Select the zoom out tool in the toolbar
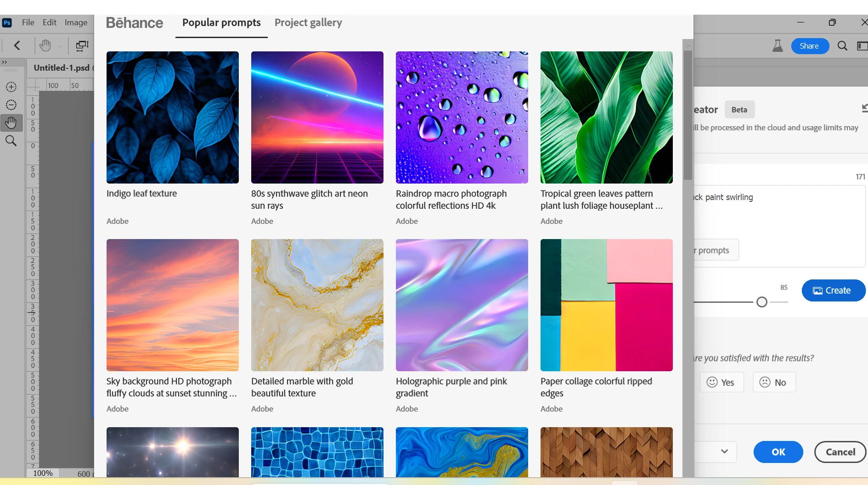Image resolution: width=868 pixels, height=485 pixels. coord(11,105)
